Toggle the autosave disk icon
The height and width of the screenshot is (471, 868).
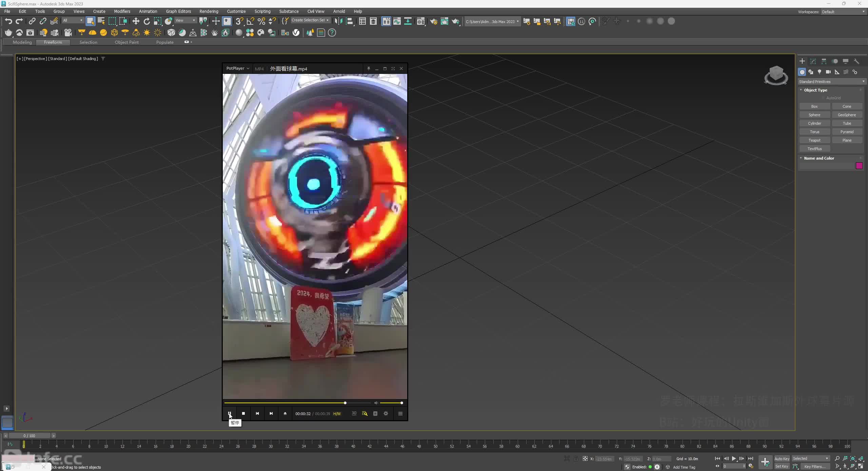571,21
